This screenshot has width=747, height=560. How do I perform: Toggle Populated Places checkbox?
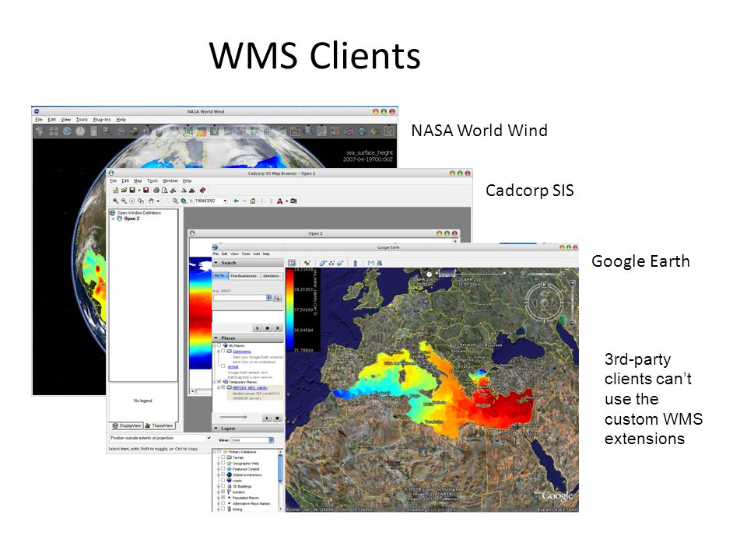223,497
